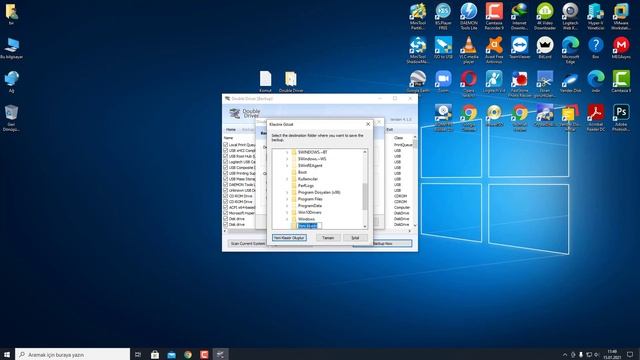Image resolution: width=640 pixels, height=360 pixels.
Task: Launch Opera browser desktop shortcut
Action: pos(469,83)
